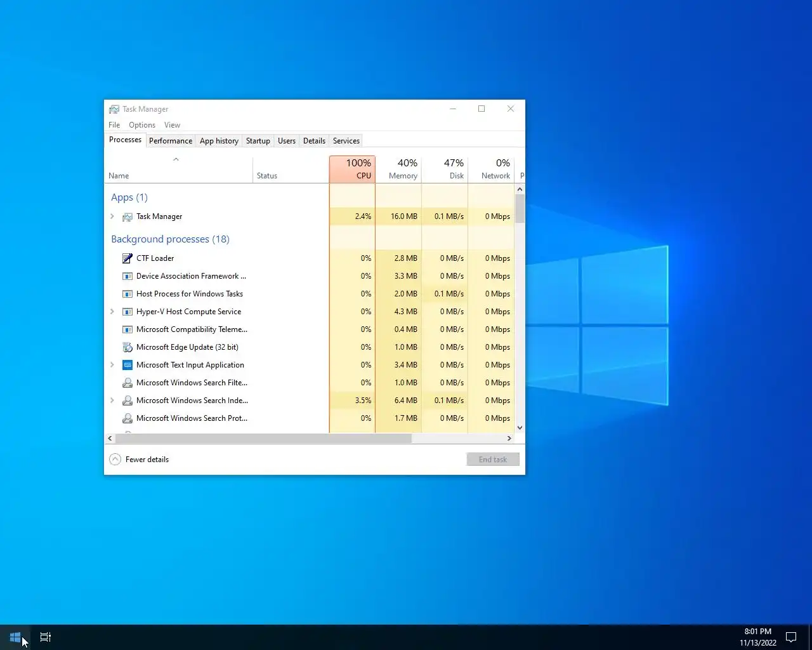Select the CTF Loader process name
Image resolution: width=812 pixels, height=650 pixels.
[155, 258]
